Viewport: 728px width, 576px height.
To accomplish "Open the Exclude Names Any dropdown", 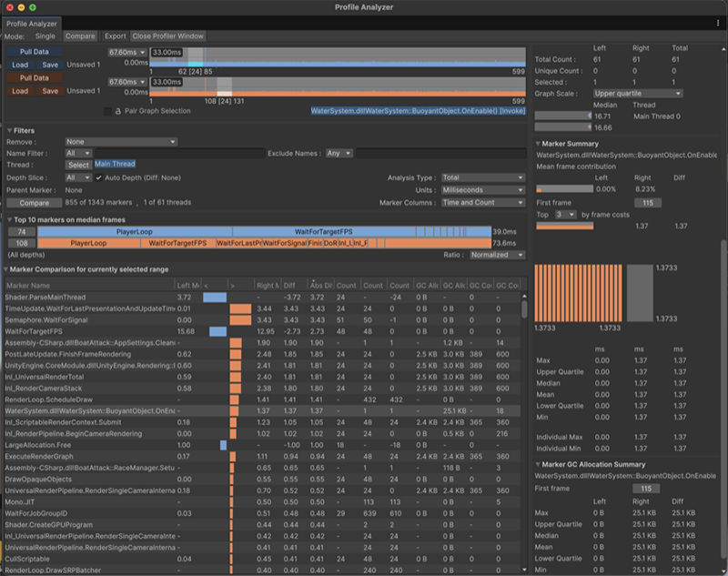I will point(339,153).
